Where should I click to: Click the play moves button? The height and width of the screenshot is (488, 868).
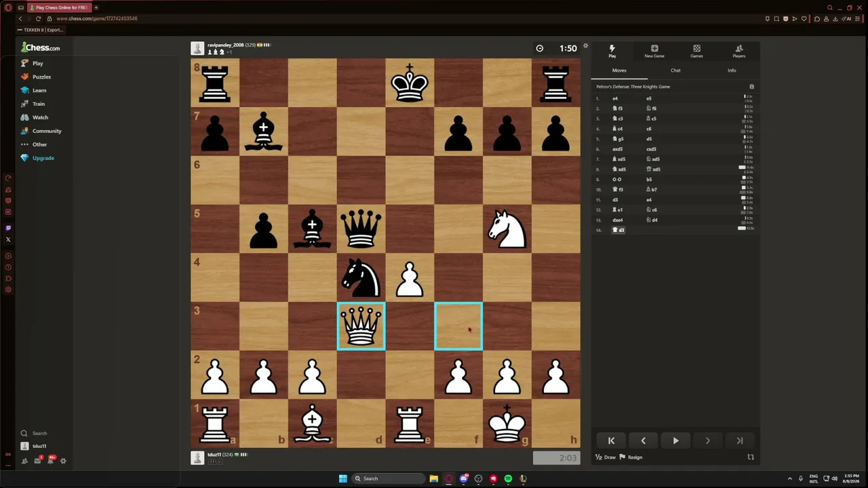click(675, 441)
